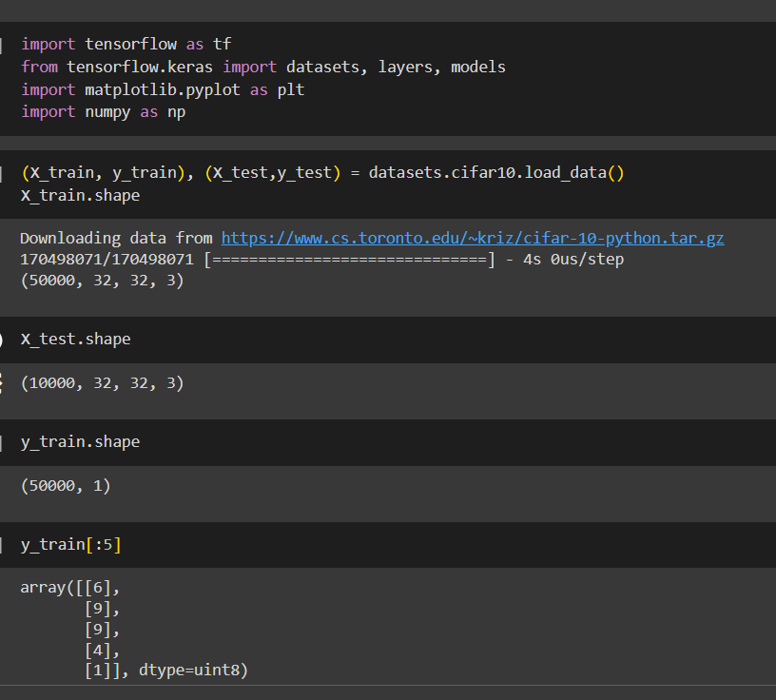
Task: Focus the y_train[:5] code cell
Action: point(70,545)
